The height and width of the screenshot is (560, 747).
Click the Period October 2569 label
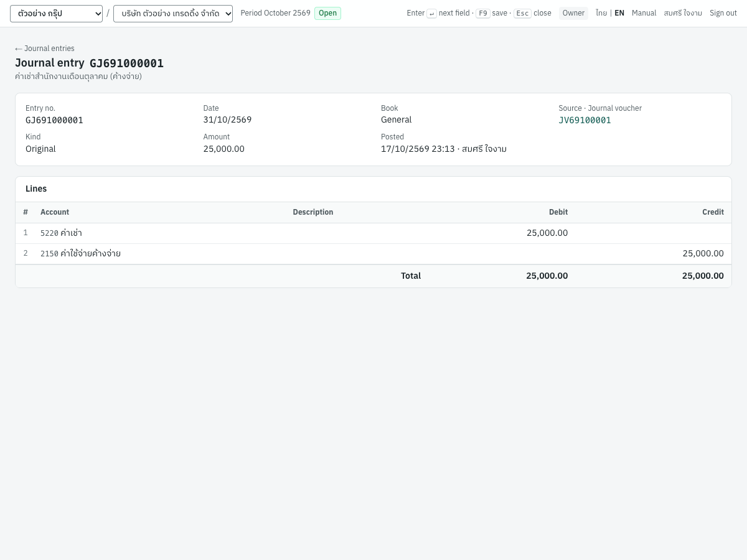275,13
